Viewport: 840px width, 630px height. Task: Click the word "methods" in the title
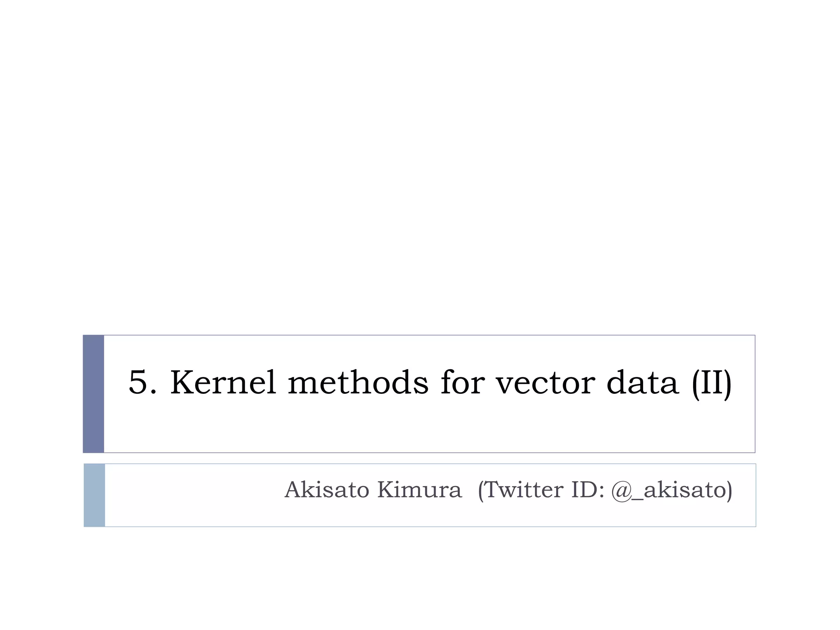click(358, 382)
